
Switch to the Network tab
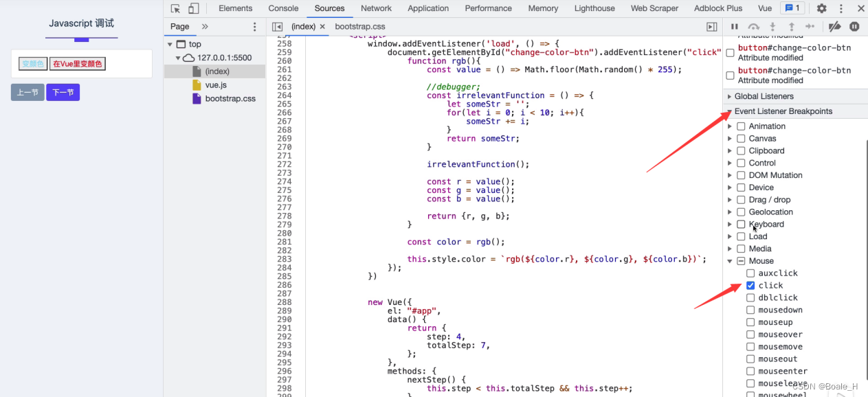tap(376, 8)
